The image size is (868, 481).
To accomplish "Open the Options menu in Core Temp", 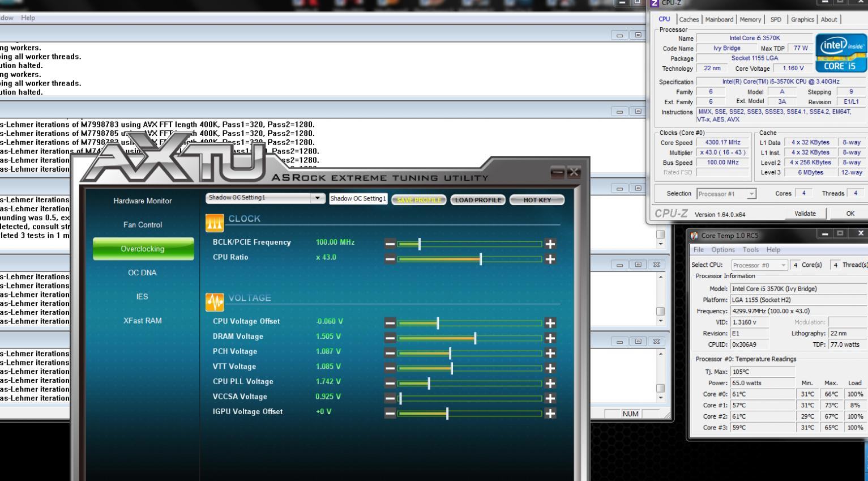I will (723, 250).
